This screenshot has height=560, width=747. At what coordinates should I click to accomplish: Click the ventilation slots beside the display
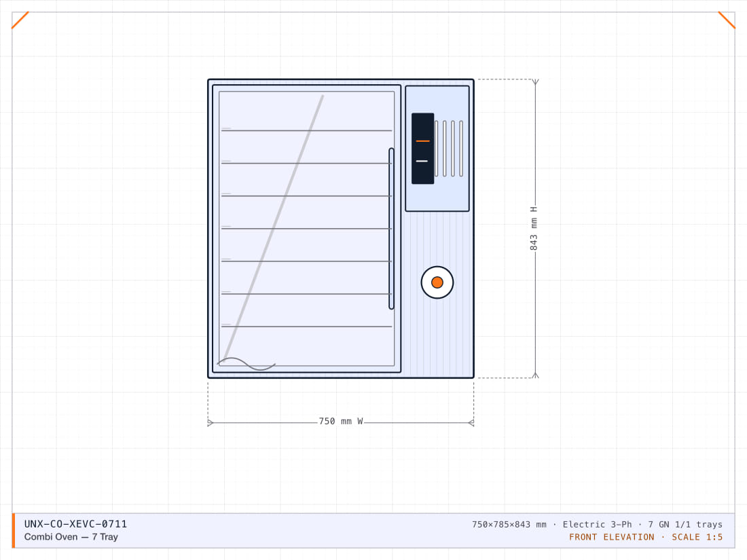[x=449, y=149]
